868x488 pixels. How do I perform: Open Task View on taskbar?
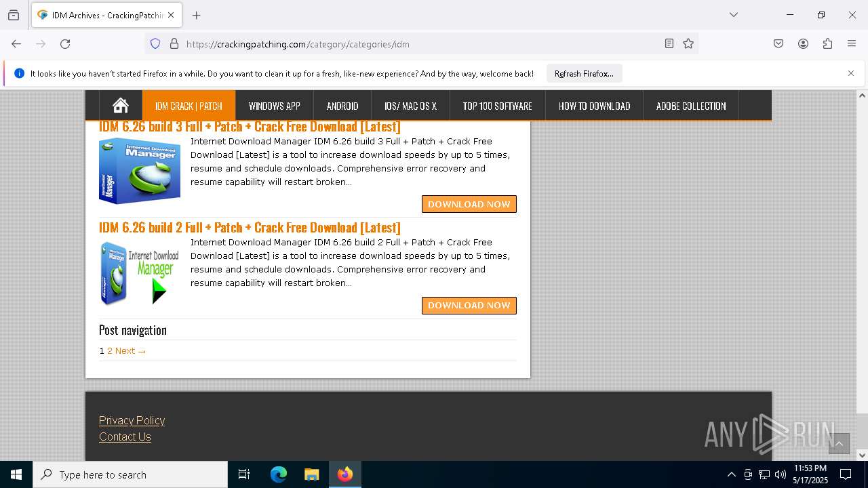tap(244, 474)
